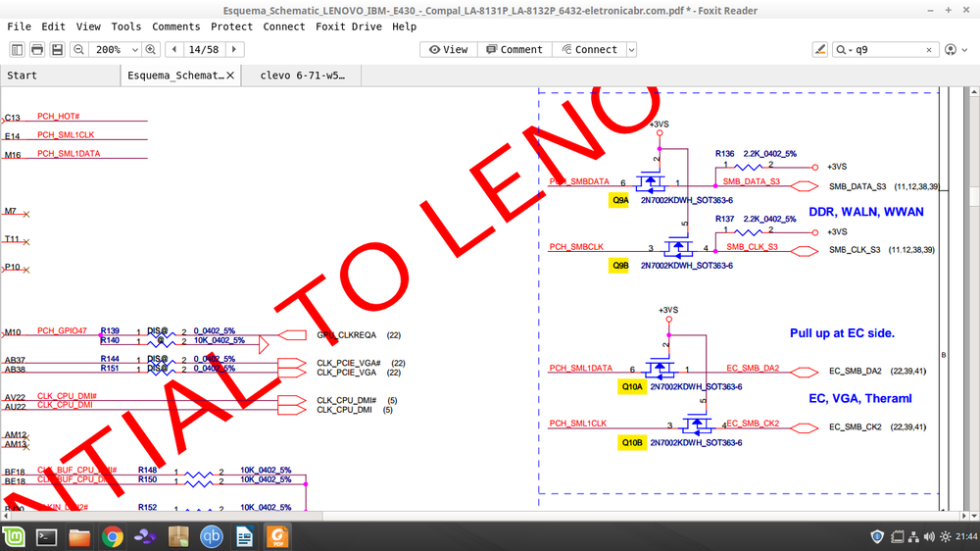Screen dimensions: 980x551
Task: Open the 200% zoom level dropdown
Action: click(134, 49)
